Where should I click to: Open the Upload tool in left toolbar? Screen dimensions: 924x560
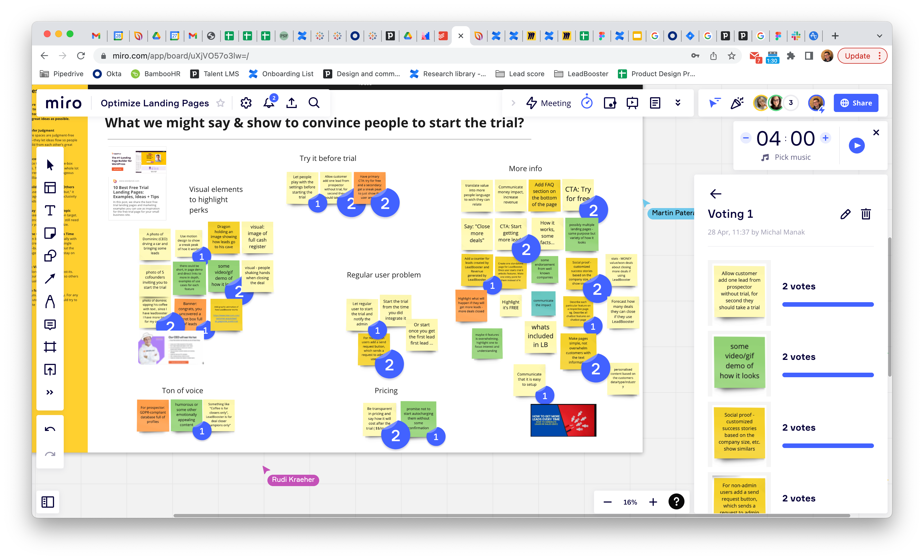click(50, 370)
